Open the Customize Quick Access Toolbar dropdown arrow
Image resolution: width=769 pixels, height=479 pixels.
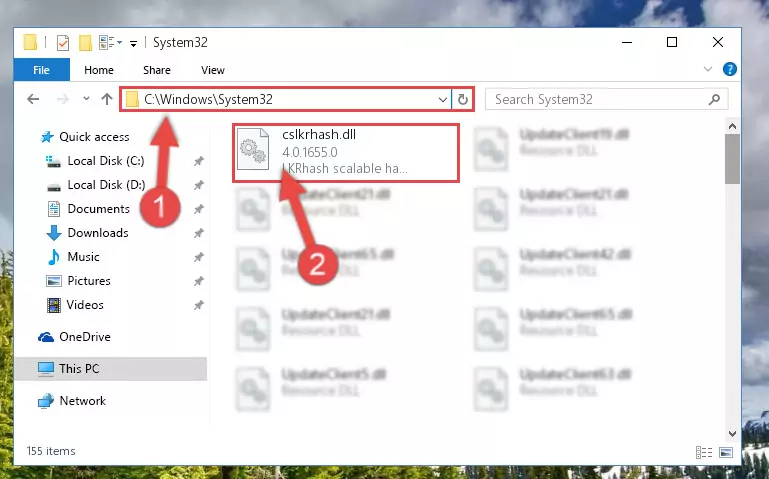tap(133, 44)
